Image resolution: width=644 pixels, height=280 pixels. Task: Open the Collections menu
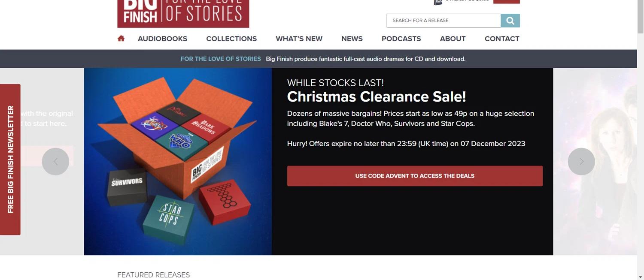click(x=231, y=39)
